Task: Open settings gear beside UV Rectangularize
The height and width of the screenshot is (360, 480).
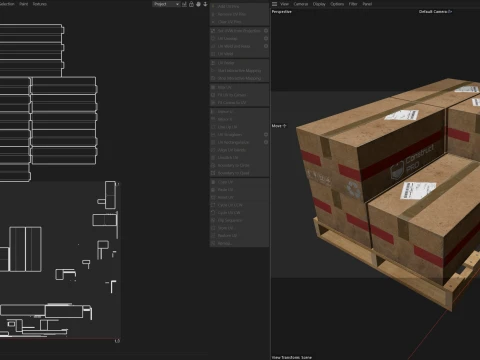Action: point(266,142)
